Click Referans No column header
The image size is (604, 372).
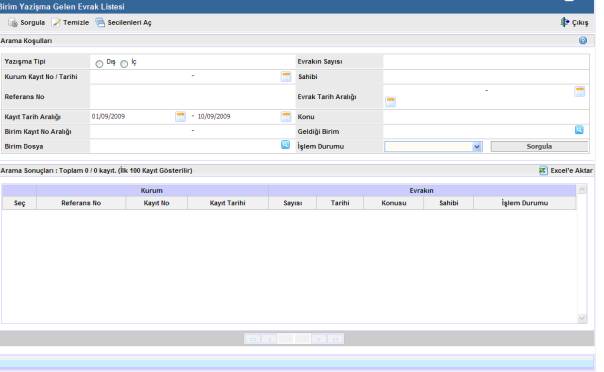(81, 203)
